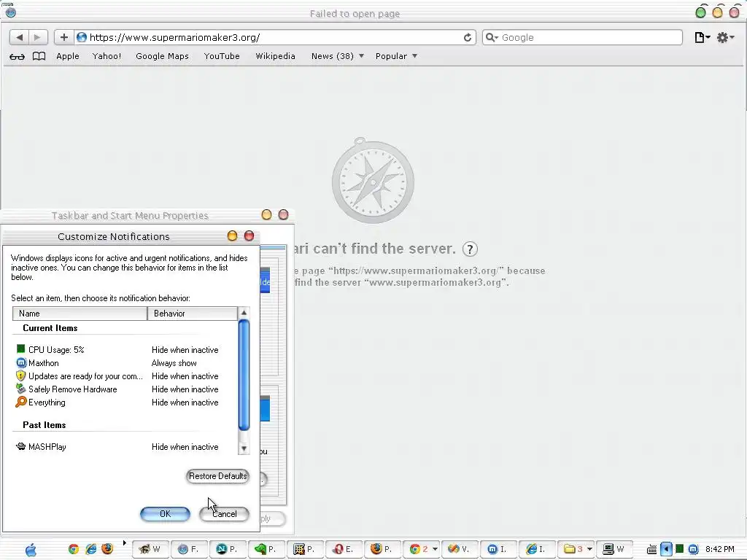Sort by the Name column header
The height and width of the screenshot is (560, 747).
click(80, 314)
